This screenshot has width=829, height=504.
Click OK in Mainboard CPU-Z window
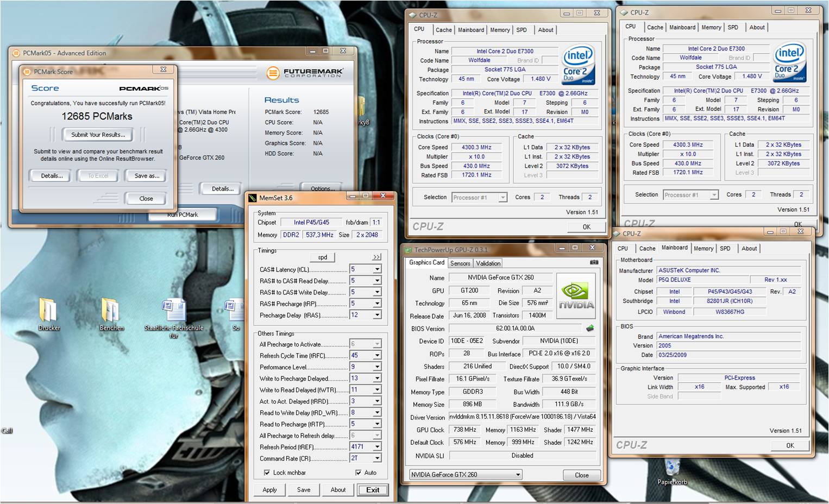click(x=790, y=445)
